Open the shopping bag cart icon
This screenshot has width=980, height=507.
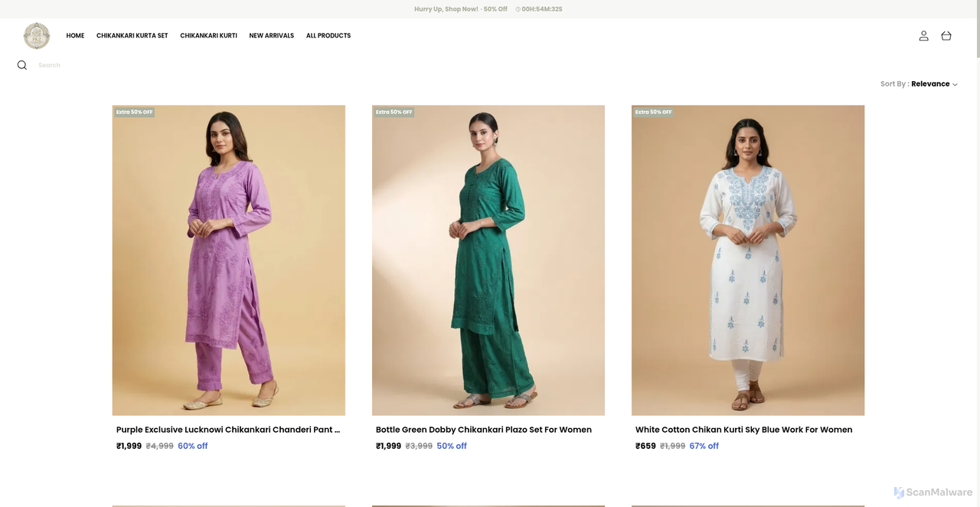point(946,36)
